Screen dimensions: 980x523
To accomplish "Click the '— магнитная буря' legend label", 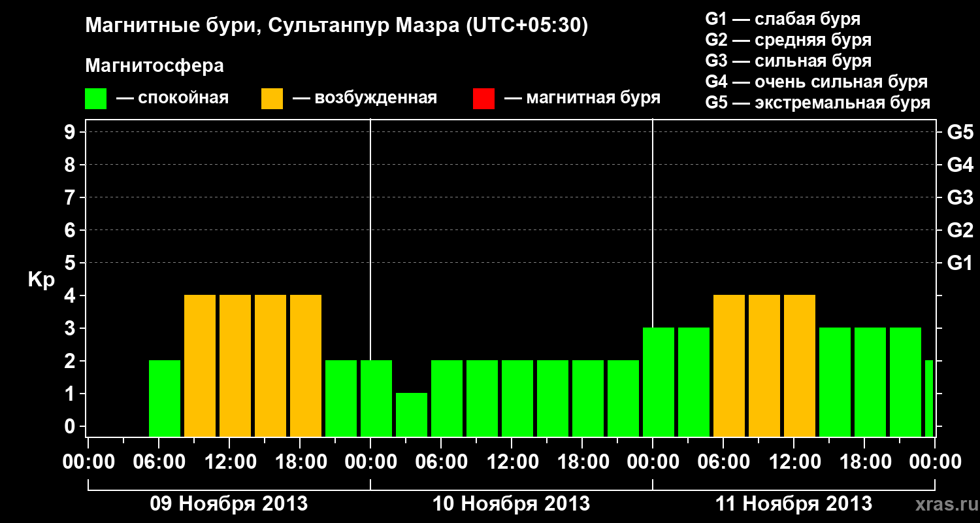I will pyautogui.click(x=583, y=98).
